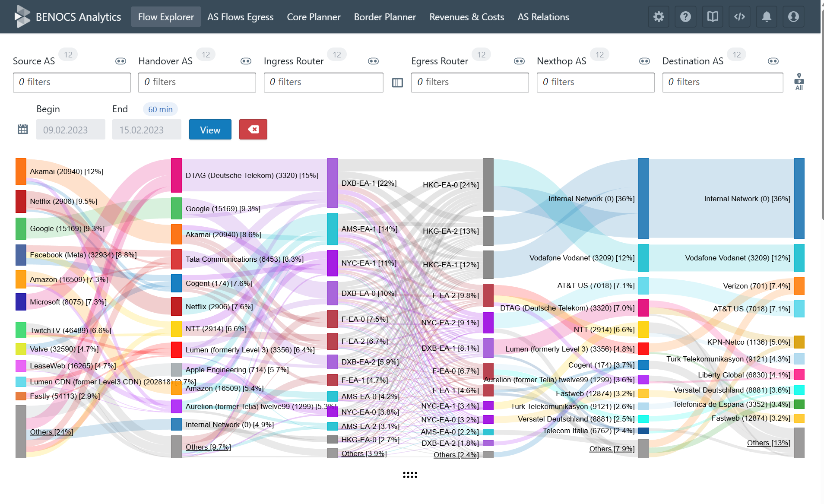Screen dimensions: 824x504
Task: Click Facebook (Meta) (32934) source label
Action: (x=83, y=255)
